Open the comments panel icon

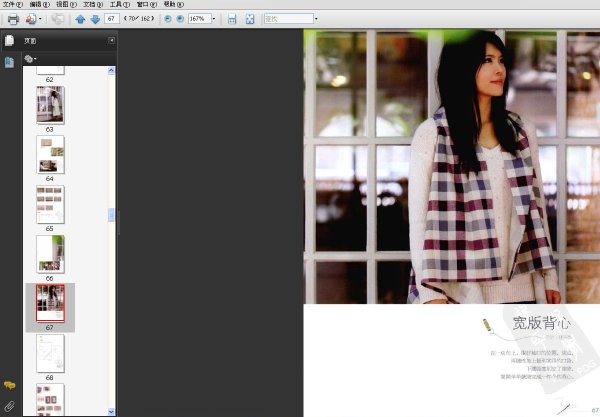(x=10, y=385)
